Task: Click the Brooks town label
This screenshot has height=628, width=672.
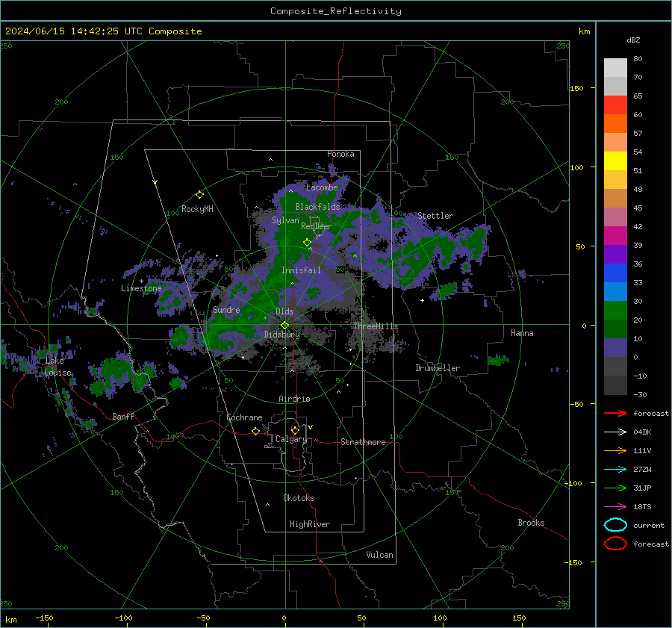Action: pos(531,523)
